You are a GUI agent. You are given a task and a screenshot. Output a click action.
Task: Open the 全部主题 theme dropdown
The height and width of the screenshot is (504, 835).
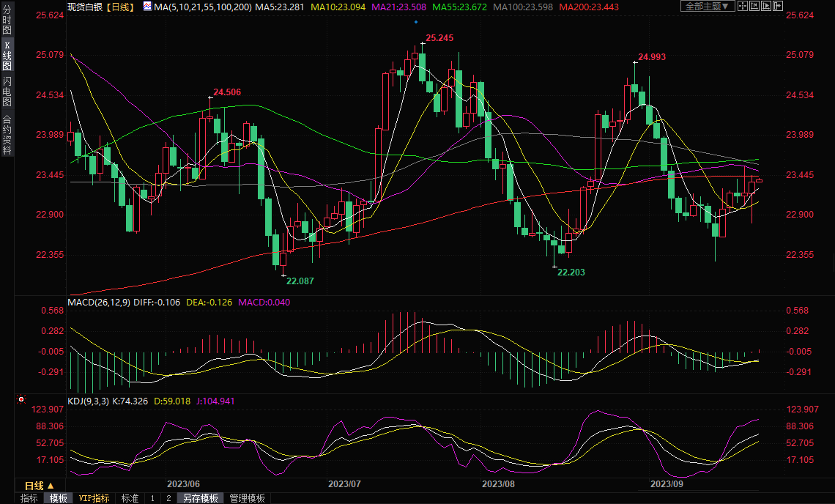point(707,6)
